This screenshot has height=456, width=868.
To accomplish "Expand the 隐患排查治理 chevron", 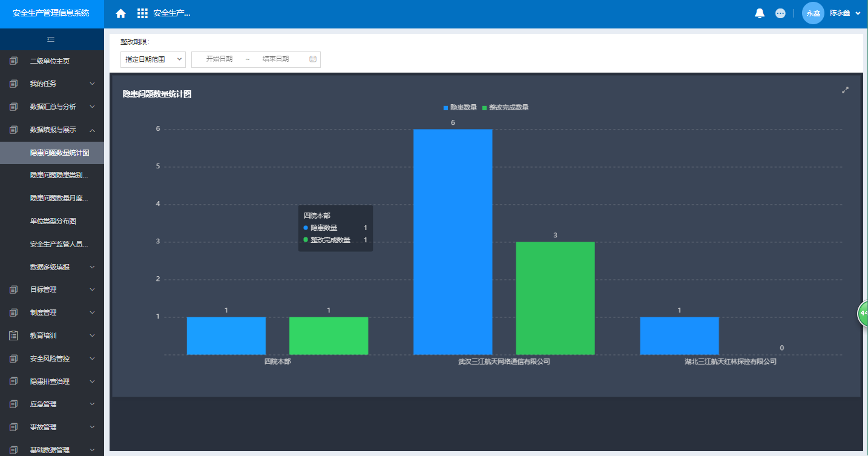I will [92, 382].
